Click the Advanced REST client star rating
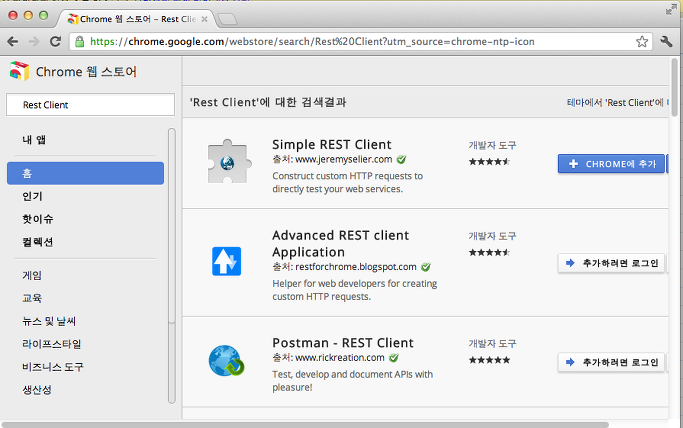 pyautogui.click(x=489, y=253)
